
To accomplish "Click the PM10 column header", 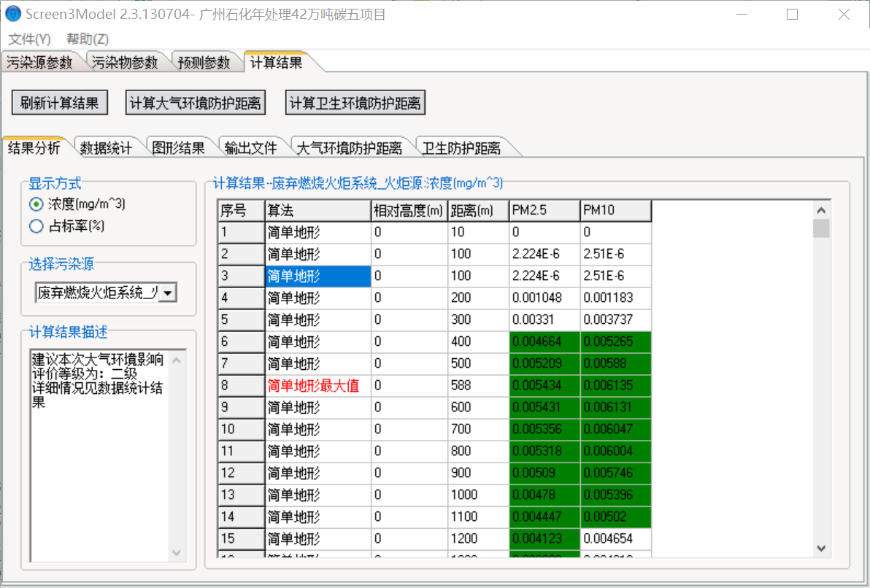I will (x=615, y=210).
